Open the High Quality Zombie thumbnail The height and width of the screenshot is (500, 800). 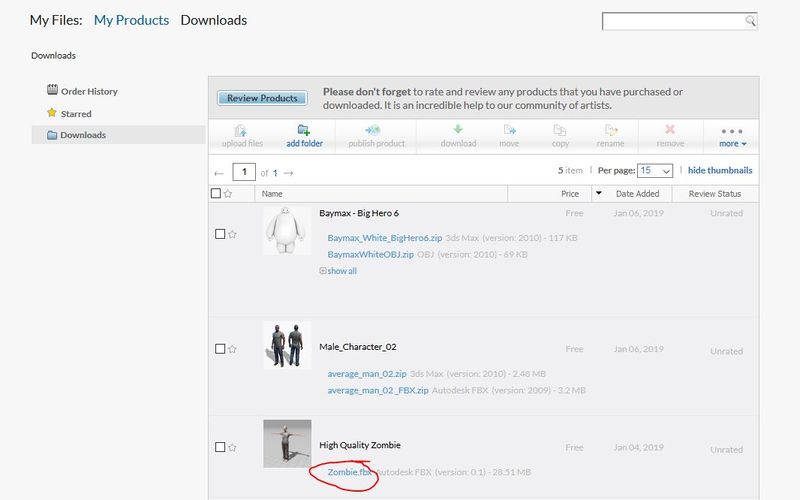pyautogui.click(x=287, y=443)
